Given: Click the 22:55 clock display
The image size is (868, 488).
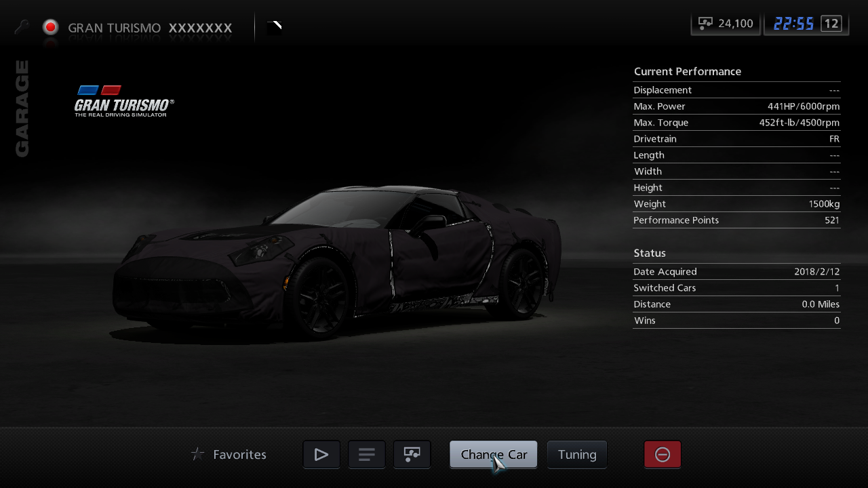Looking at the screenshot, I should tap(793, 24).
